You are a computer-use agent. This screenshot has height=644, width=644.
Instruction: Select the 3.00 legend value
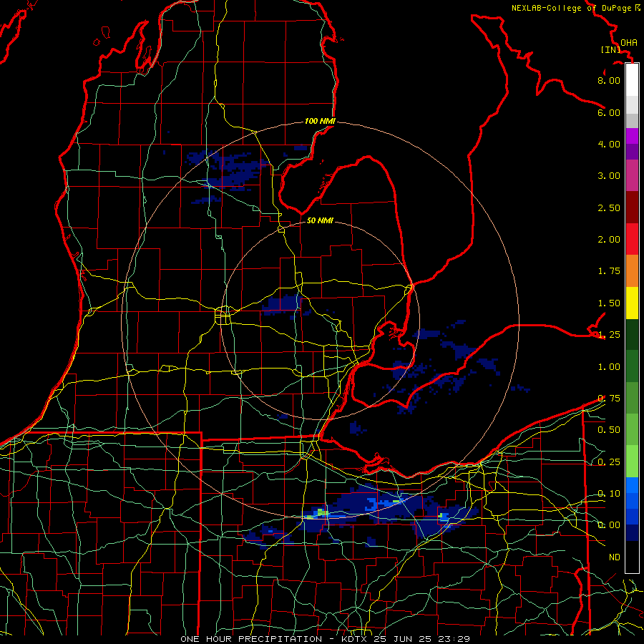[x=609, y=176]
